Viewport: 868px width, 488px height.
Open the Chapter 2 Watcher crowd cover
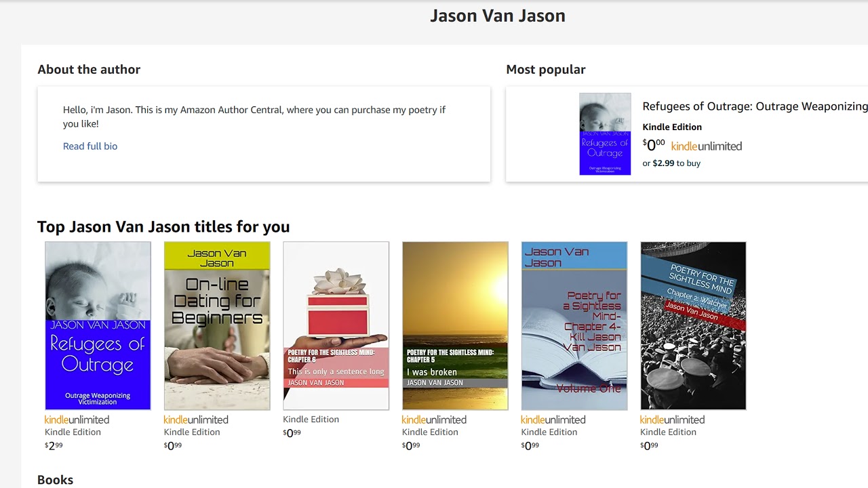pyautogui.click(x=693, y=325)
